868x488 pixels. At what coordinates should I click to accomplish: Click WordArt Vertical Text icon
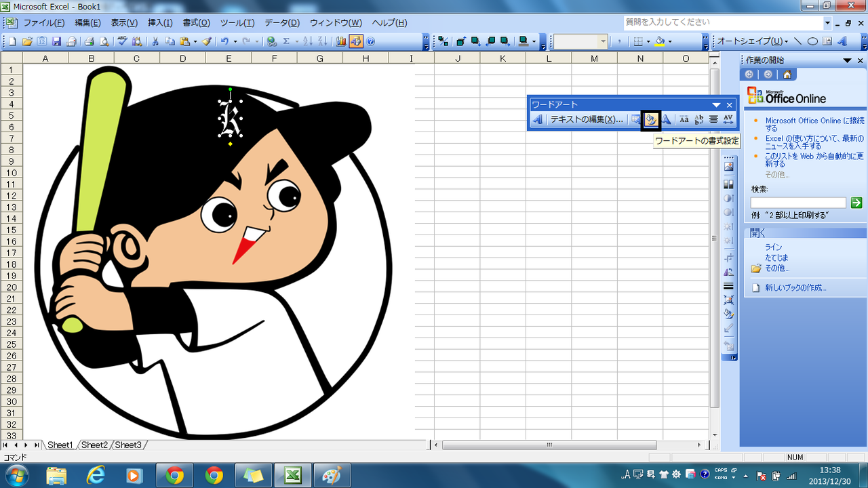click(x=698, y=119)
